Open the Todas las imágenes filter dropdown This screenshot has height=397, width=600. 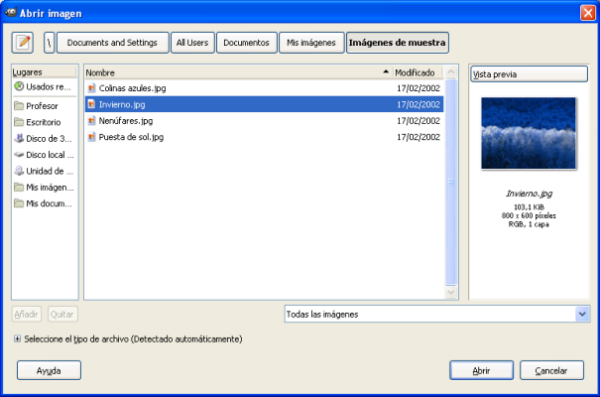tap(437, 314)
